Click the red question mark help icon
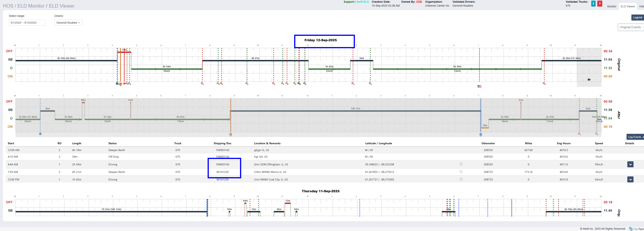 tap(600, 3)
